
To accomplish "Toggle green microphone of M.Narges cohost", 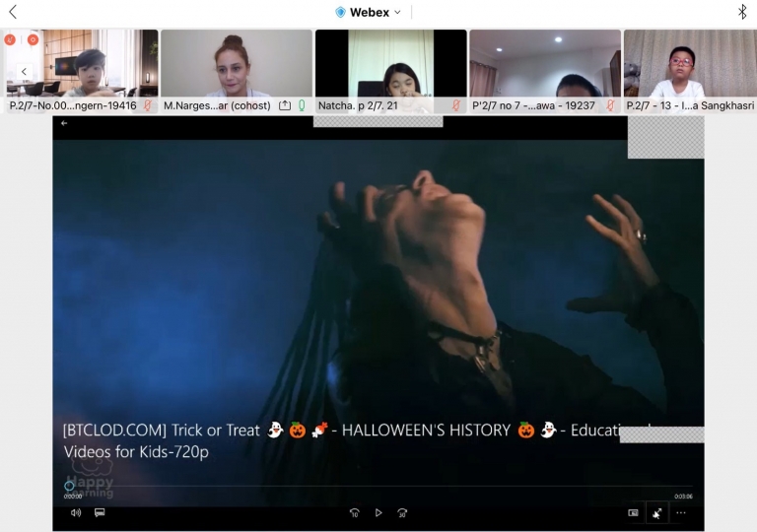I will [x=302, y=105].
